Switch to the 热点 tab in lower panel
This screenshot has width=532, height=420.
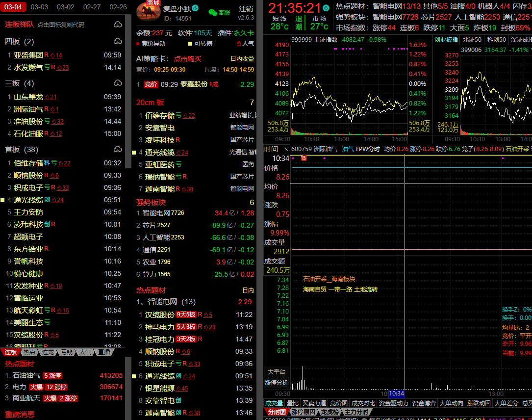(29, 352)
